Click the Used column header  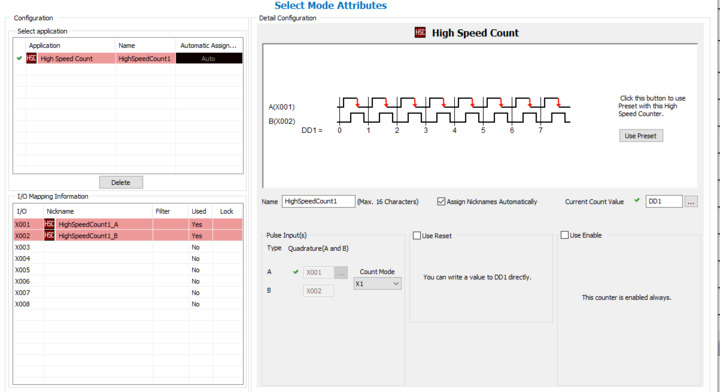tap(200, 211)
